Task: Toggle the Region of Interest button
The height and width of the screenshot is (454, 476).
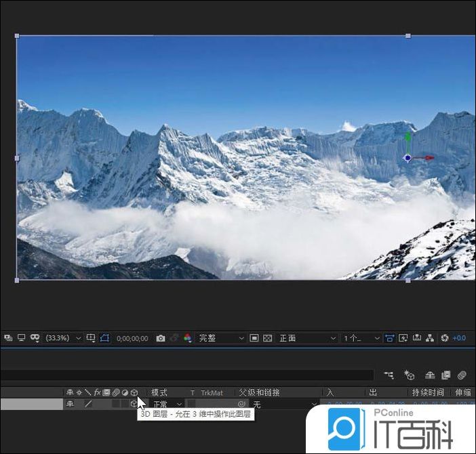Action: click(254, 338)
